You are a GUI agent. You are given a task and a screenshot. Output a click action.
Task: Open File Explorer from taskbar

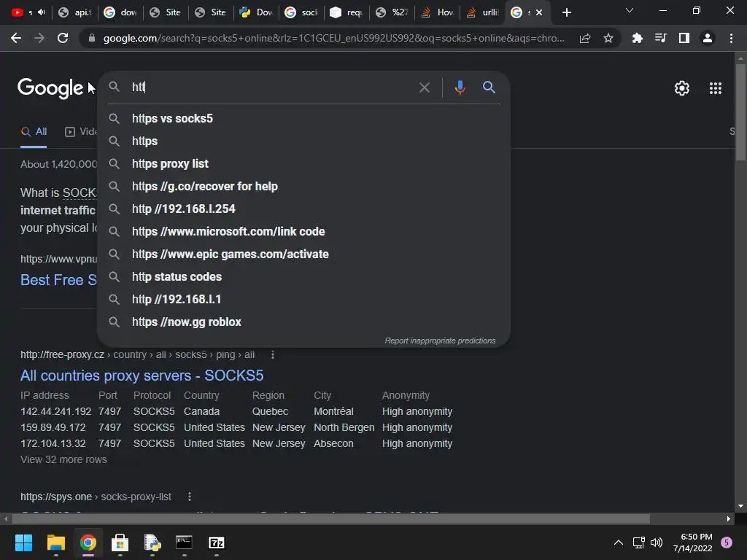pyautogui.click(x=55, y=542)
